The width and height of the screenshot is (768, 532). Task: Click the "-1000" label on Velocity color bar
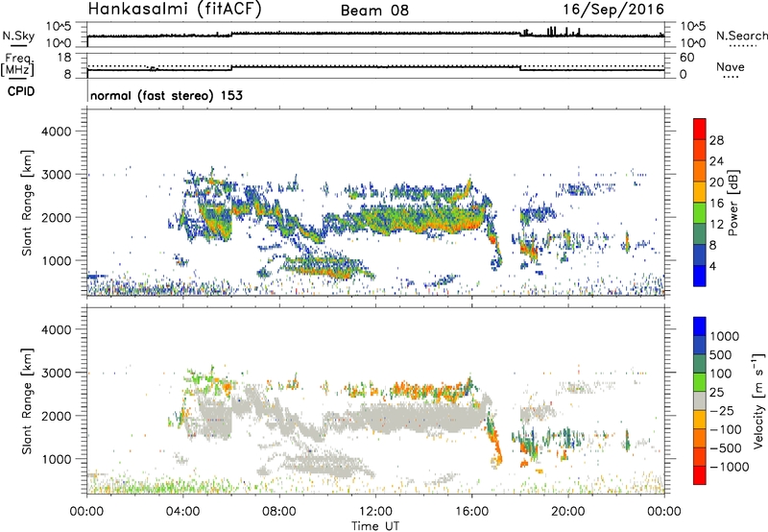tap(730, 467)
